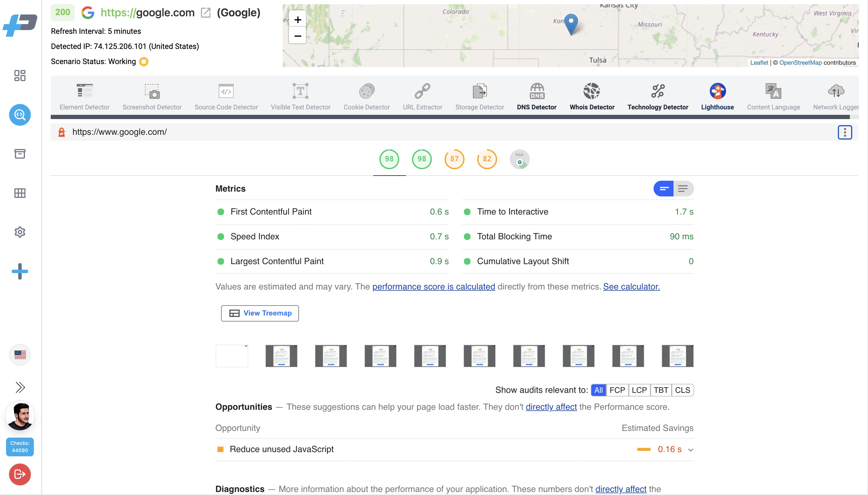This screenshot has height=495, width=868.
Task: Click the yellow Scenario Status indicator
Action: pos(144,62)
